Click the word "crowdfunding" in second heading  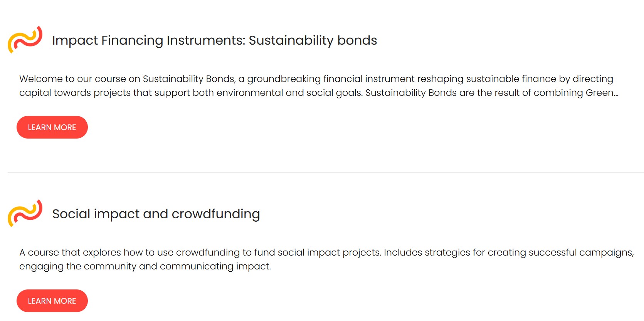[216, 214]
